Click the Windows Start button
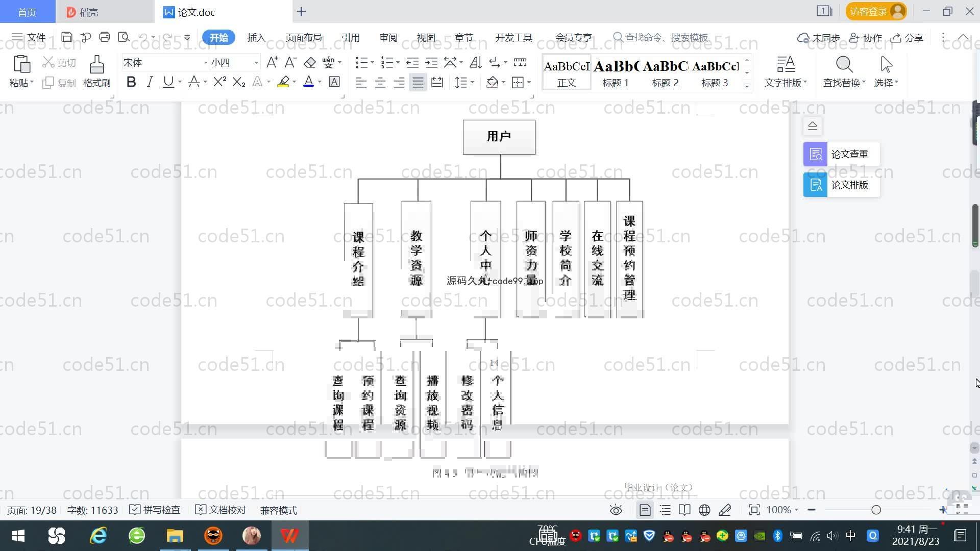Screen dimensions: 980x551 pos(18,536)
